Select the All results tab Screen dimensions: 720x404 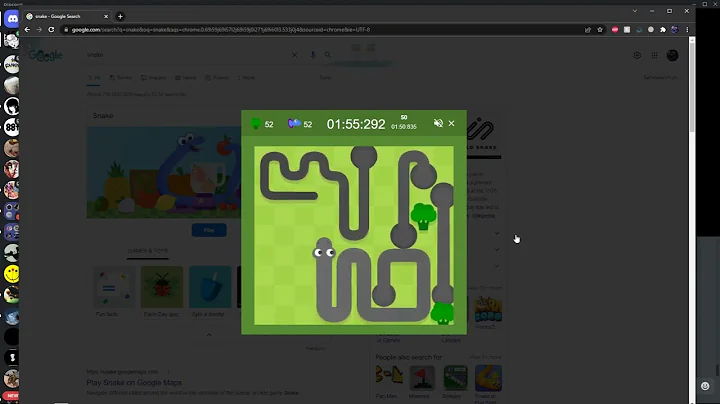tap(94, 78)
